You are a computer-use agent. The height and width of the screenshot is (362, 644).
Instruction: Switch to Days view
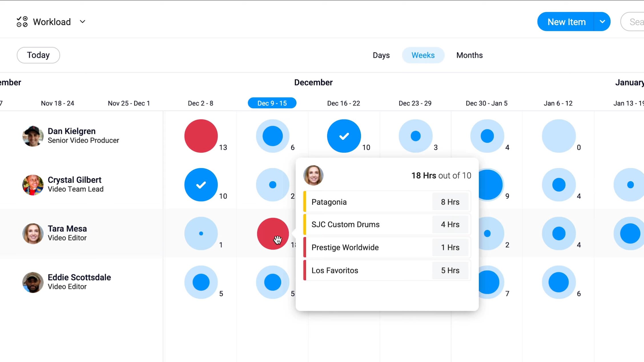[381, 55]
